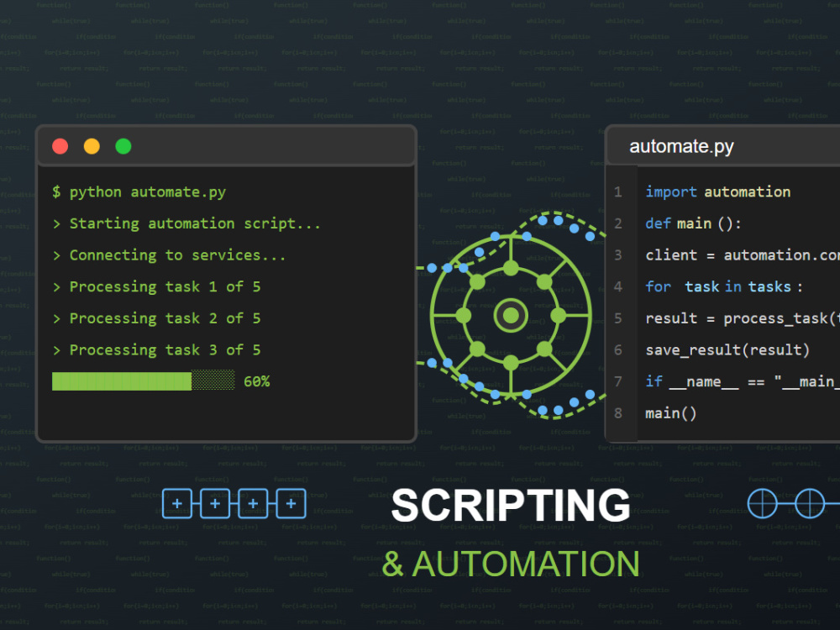
Task: Click the green maximize button on terminal
Action: coord(123,146)
